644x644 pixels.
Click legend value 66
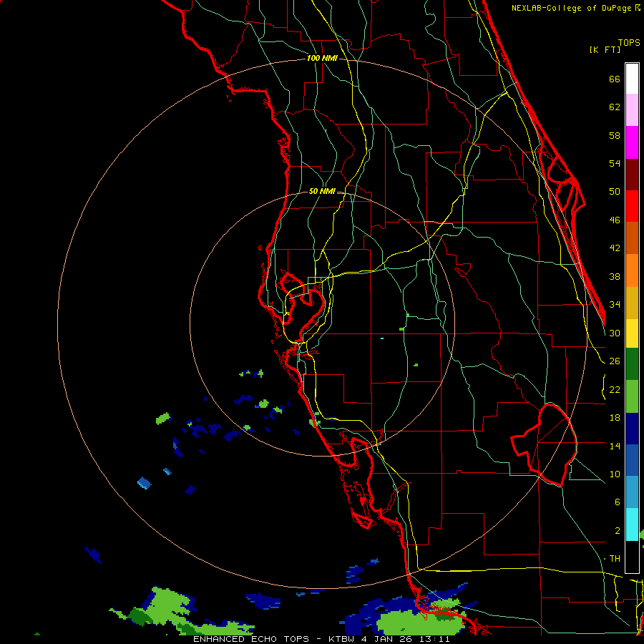pyautogui.click(x=615, y=79)
